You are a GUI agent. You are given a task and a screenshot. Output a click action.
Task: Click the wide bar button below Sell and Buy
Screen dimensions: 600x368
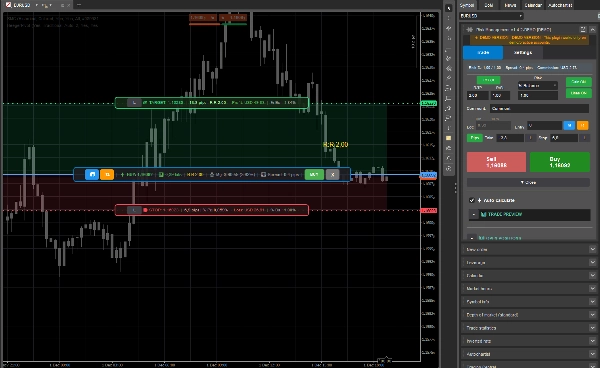pos(528,182)
